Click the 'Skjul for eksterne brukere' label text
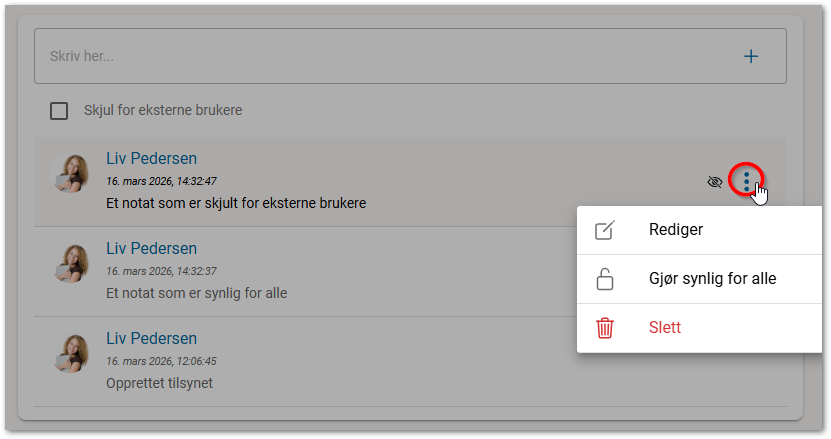The height and width of the screenshot is (439, 831). 163,111
